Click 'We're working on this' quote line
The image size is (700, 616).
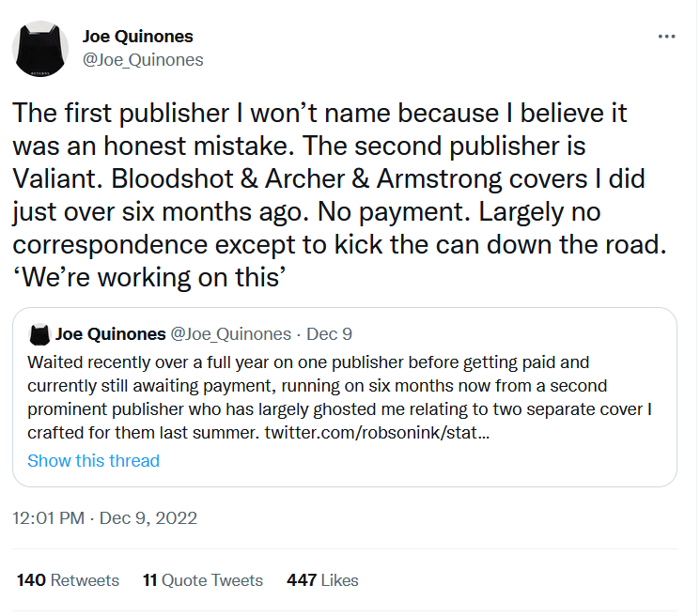[149, 277]
